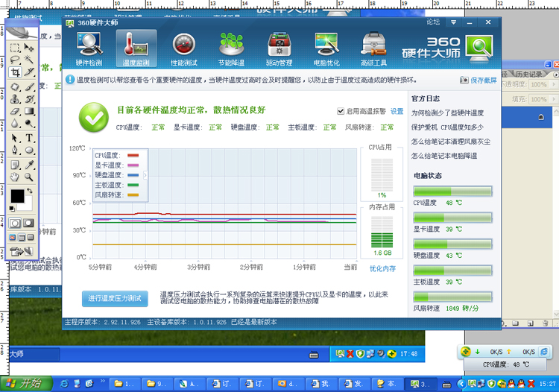Switch to the 性能测试 tab

(x=184, y=48)
